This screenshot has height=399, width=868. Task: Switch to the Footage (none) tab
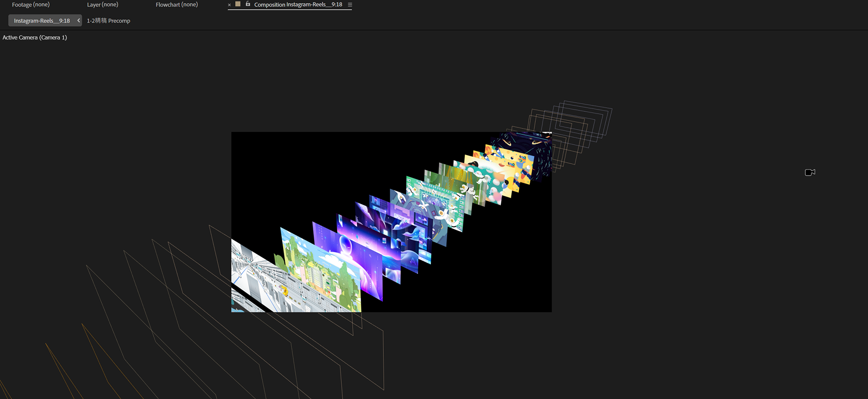click(31, 5)
